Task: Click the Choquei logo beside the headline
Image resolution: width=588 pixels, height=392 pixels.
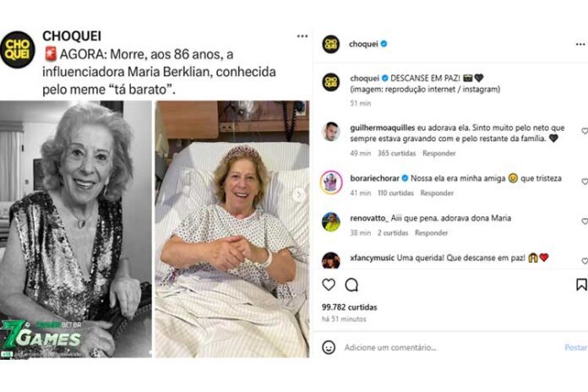Action: click(x=17, y=50)
